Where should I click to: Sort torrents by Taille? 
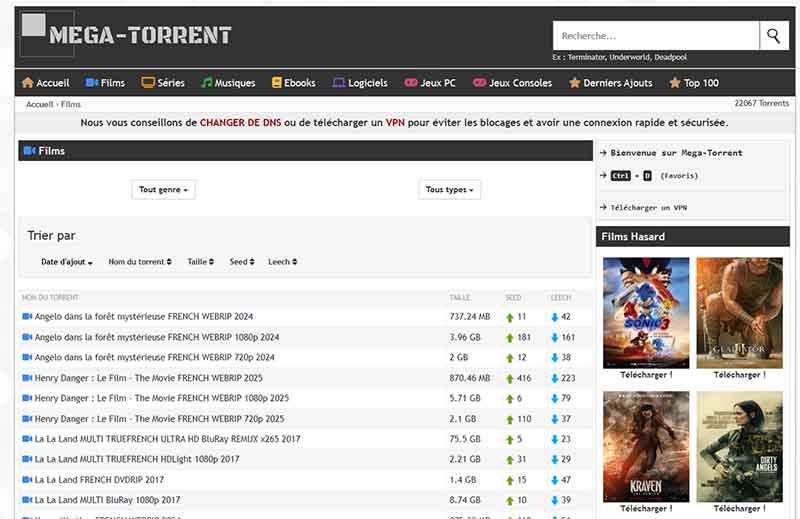tap(201, 262)
